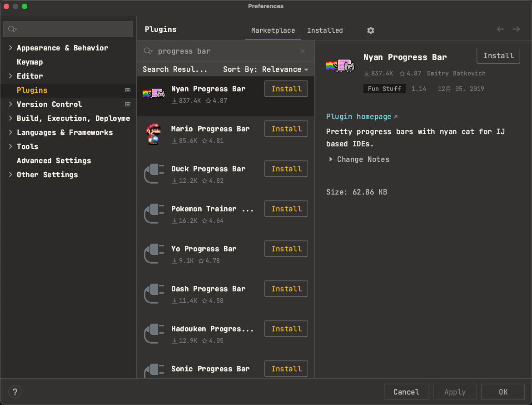Install Hadouken Progress Bar plugin
532x405 pixels.
286,329
